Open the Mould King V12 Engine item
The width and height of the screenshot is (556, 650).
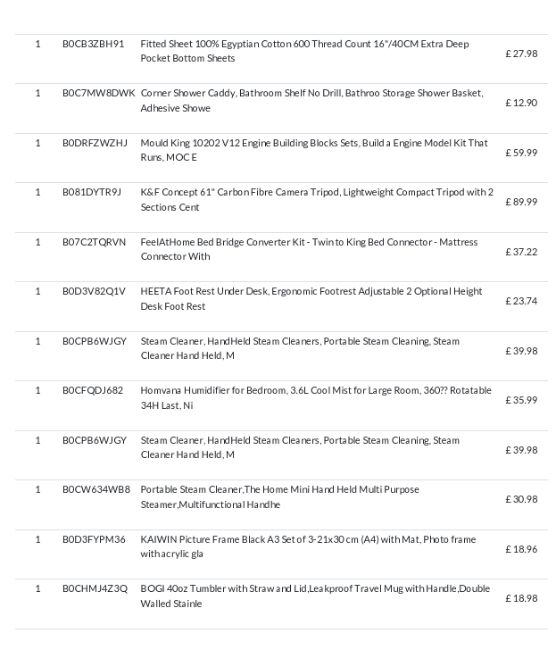point(314,150)
